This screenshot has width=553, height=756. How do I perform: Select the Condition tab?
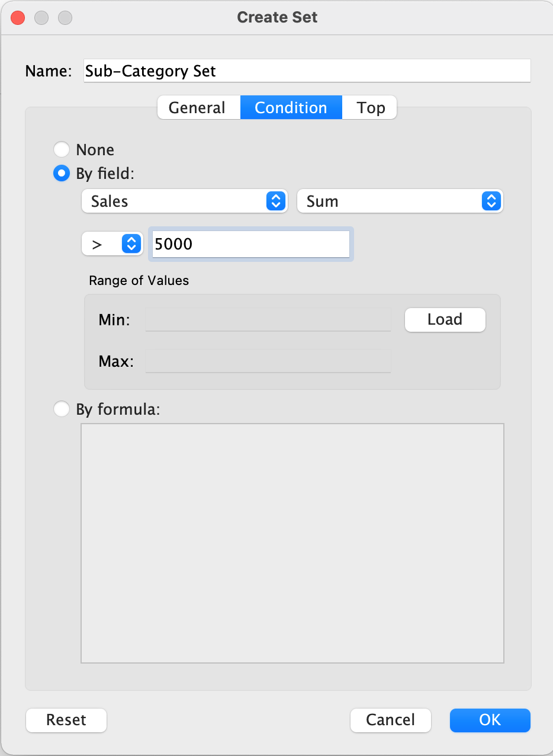pyautogui.click(x=291, y=108)
